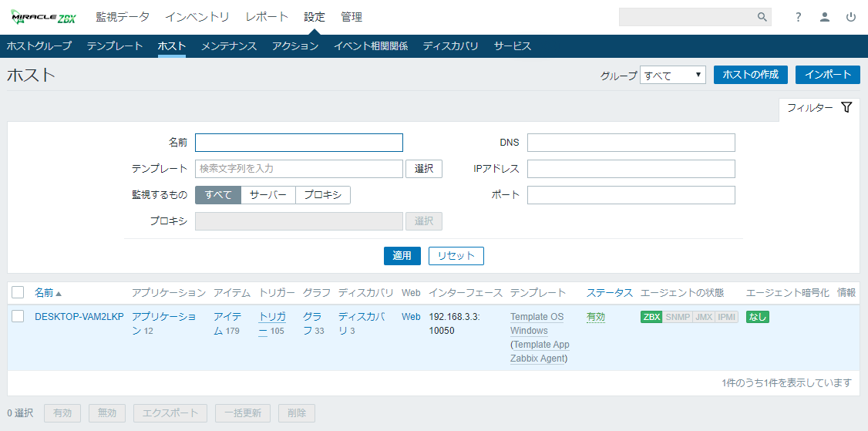Image resolution: width=868 pixels, height=431 pixels.
Task: Click the ホストの作成 button
Action: [x=750, y=75]
